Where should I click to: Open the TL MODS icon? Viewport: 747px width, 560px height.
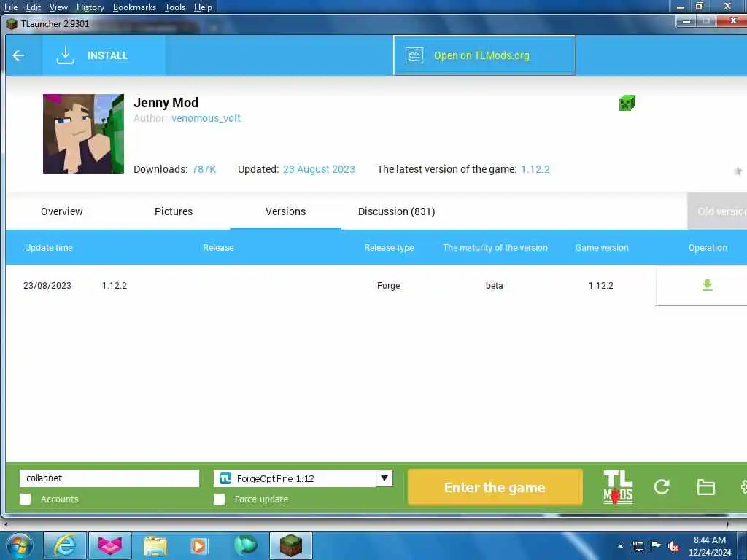tap(618, 487)
